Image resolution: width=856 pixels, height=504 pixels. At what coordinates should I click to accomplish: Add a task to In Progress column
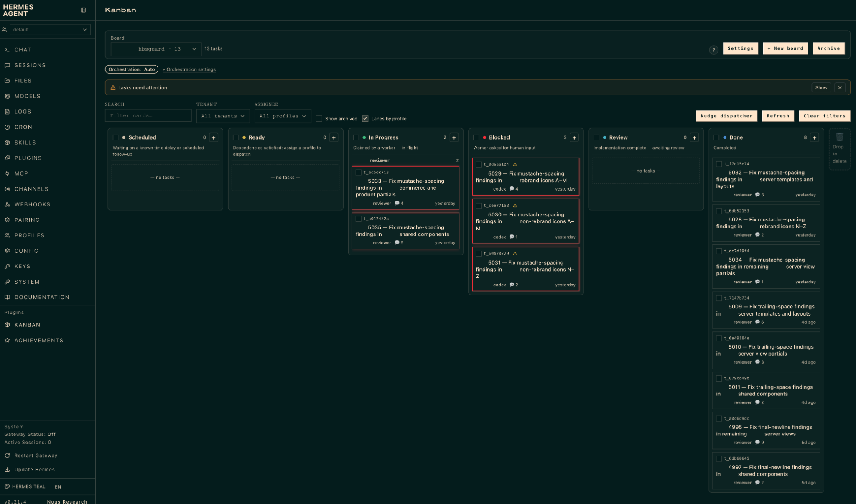click(454, 137)
